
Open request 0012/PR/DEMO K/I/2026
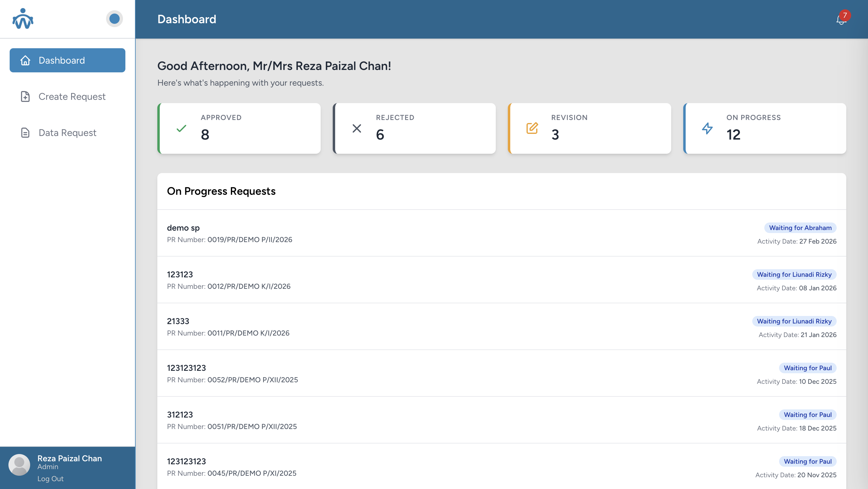[x=249, y=286]
